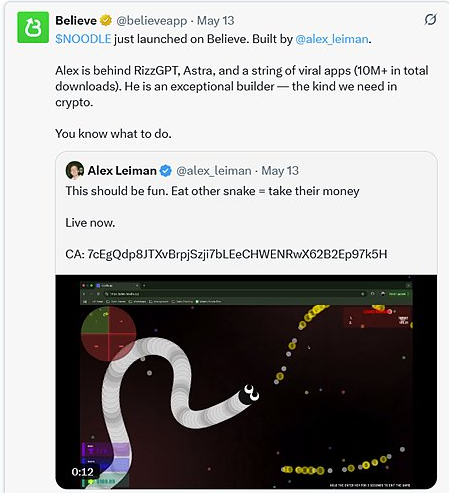Open the @alex_leiman mention link

pos(332,39)
